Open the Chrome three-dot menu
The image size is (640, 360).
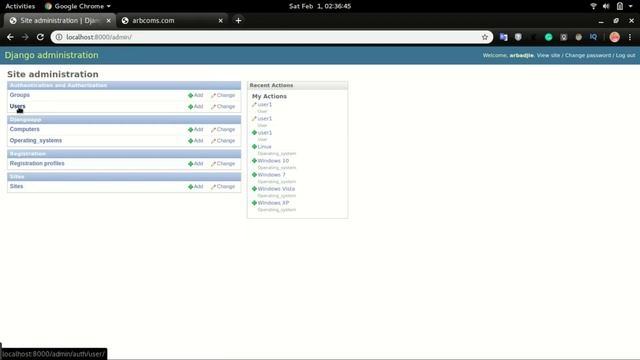pos(630,37)
